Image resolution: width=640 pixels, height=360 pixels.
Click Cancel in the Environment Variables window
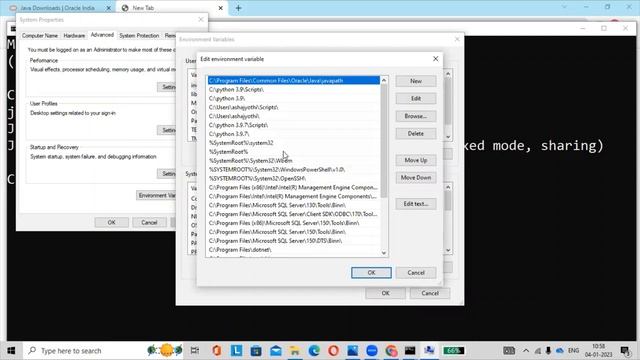(430, 293)
